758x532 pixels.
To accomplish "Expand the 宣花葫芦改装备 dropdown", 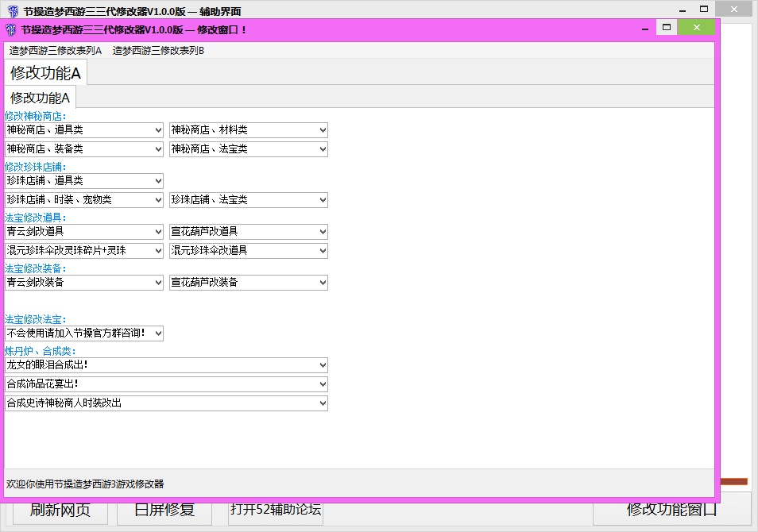I will click(248, 282).
